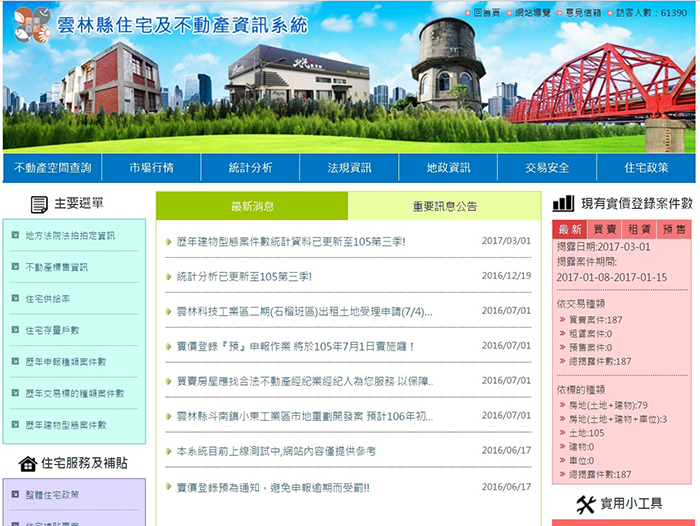The width and height of the screenshot is (700, 526).
Task: Click the 意見信箱 link at top
Action: point(583,13)
